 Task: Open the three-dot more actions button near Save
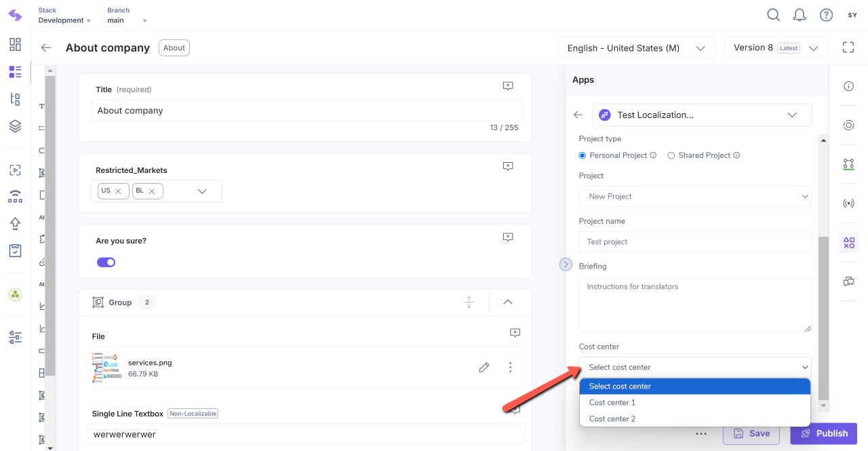pyautogui.click(x=701, y=433)
